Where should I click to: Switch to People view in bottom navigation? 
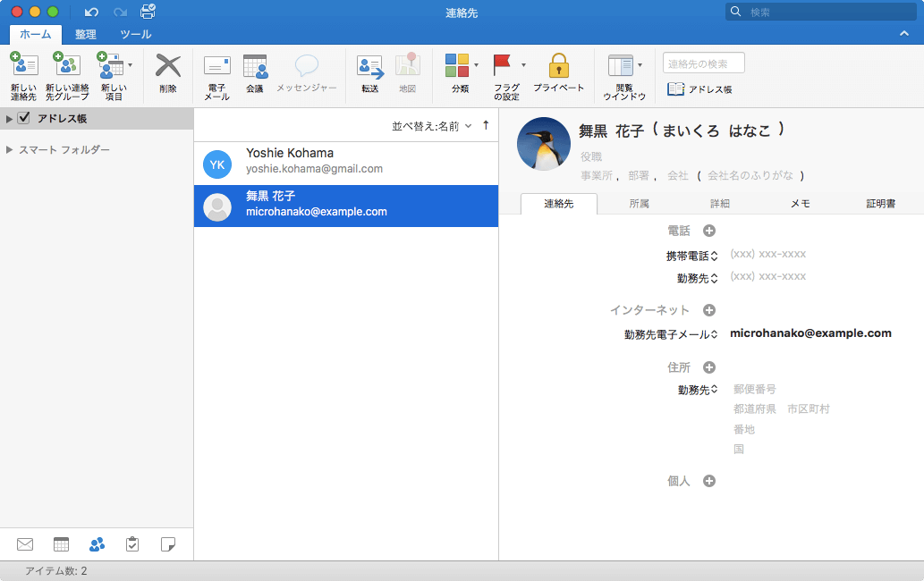pos(97,544)
